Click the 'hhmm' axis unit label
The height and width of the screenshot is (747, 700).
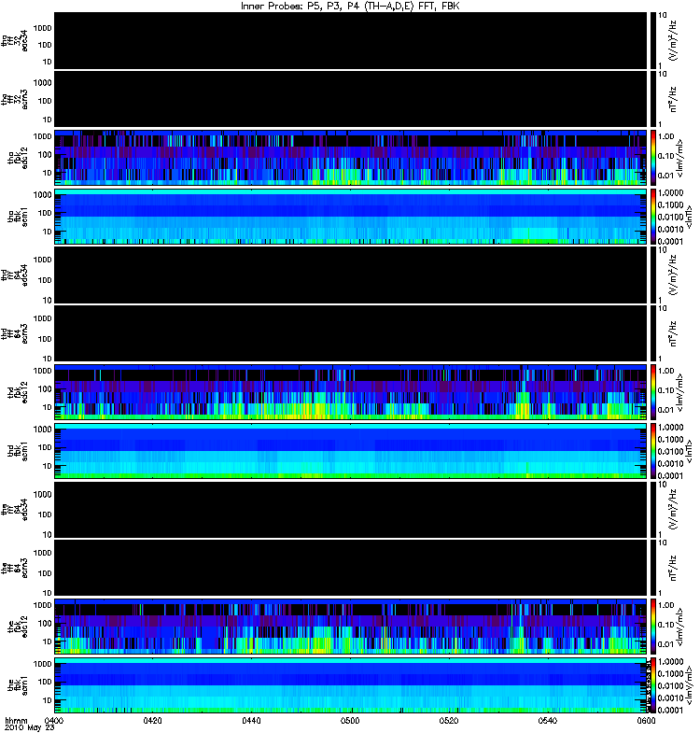16,720
